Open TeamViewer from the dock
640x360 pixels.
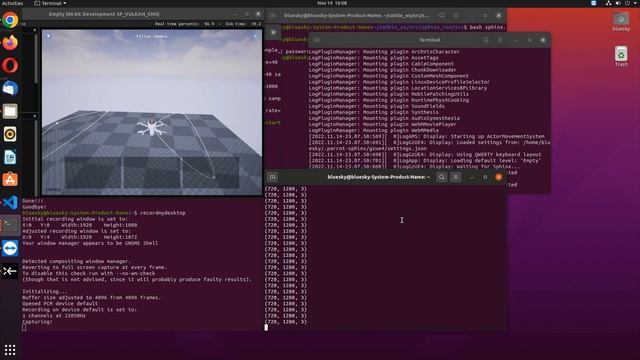(x=10, y=248)
